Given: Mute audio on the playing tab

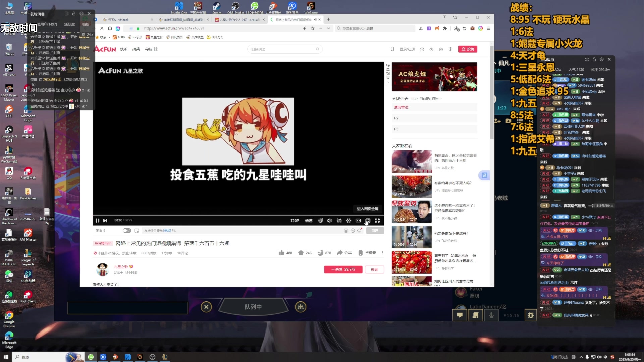Looking at the screenshot, I should point(315,20).
